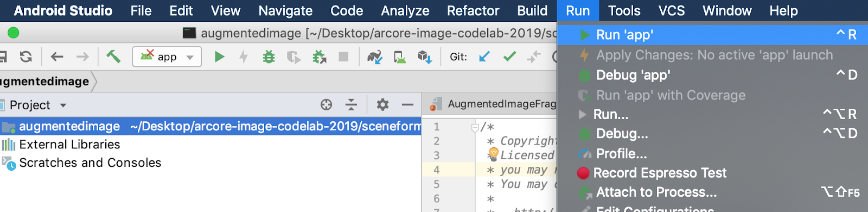
Task: Collapse all with the Project panel icon
Action: pyautogui.click(x=352, y=104)
